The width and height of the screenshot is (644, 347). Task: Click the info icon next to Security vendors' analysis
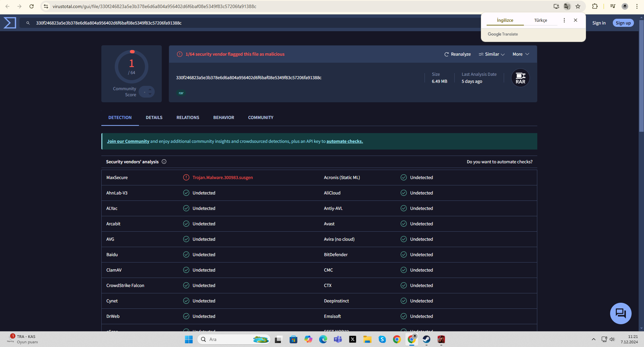[164, 162]
